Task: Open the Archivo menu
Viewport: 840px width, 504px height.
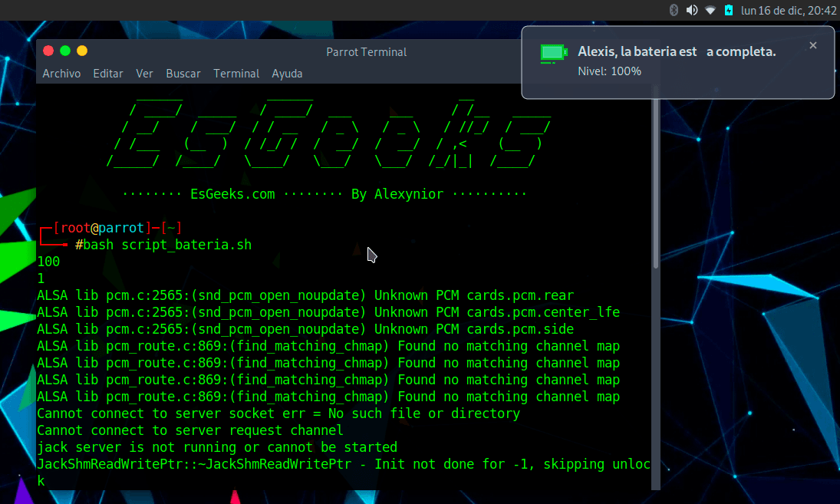Action: pos(61,74)
